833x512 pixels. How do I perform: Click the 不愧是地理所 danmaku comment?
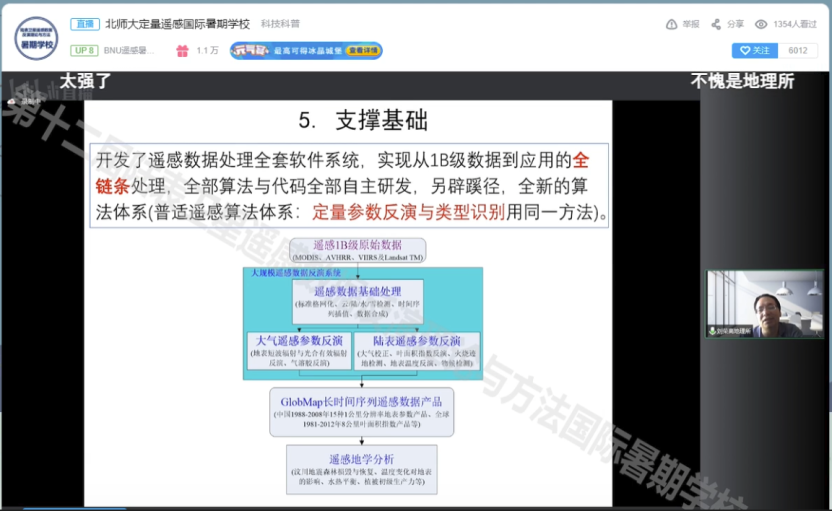tap(741, 81)
